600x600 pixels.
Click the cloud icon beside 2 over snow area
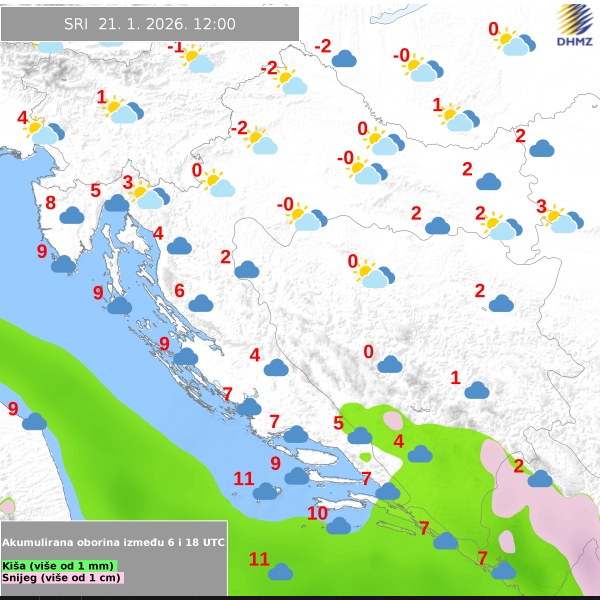point(539,478)
